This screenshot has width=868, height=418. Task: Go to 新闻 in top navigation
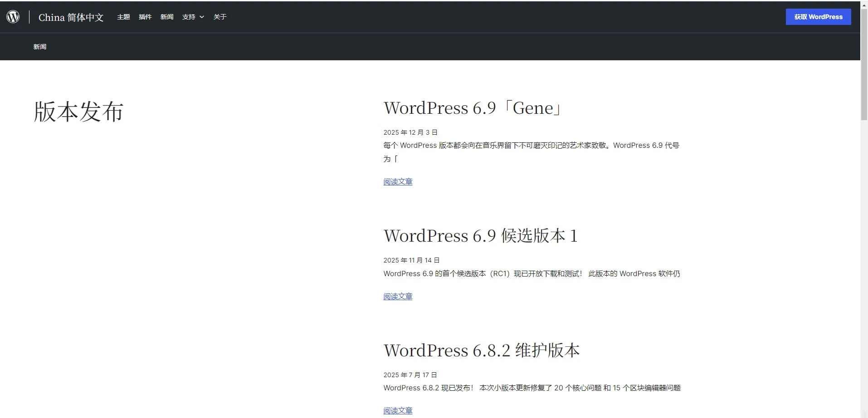(x=167, y=17)
